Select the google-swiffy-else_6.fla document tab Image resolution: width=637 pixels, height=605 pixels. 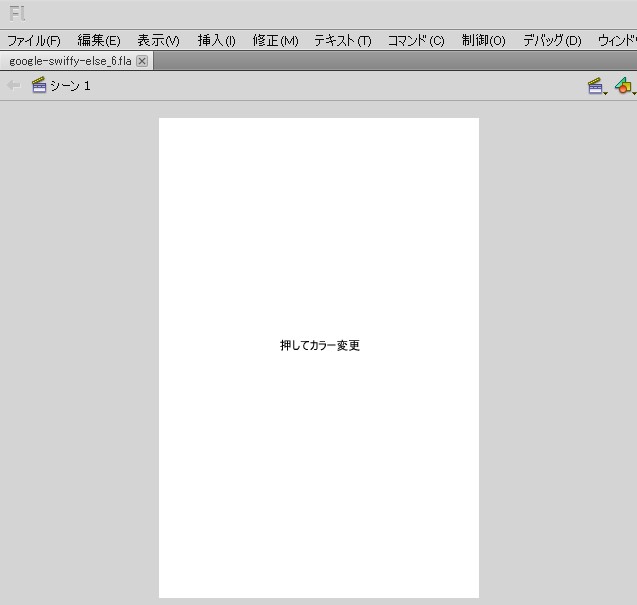pyautogui.click(x=70, y=61)
